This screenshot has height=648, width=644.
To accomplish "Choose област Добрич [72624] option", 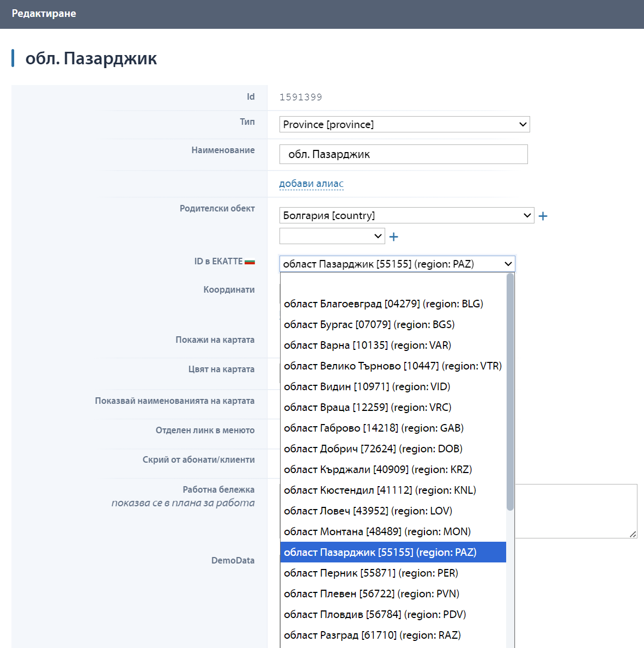I will click(x=393, y=449).
